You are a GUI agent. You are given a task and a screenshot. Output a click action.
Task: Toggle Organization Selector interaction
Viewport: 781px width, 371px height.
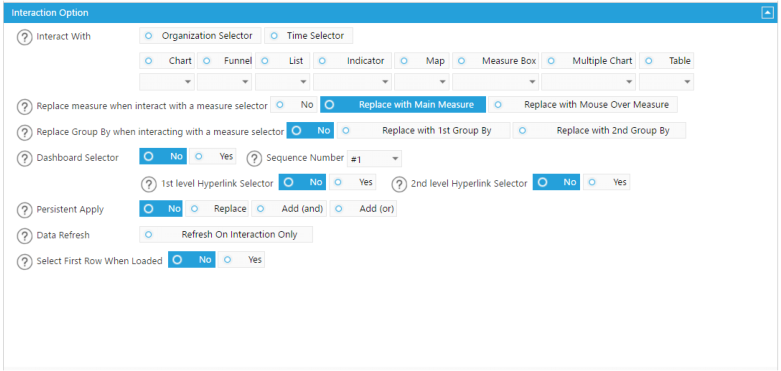[200, 36]
